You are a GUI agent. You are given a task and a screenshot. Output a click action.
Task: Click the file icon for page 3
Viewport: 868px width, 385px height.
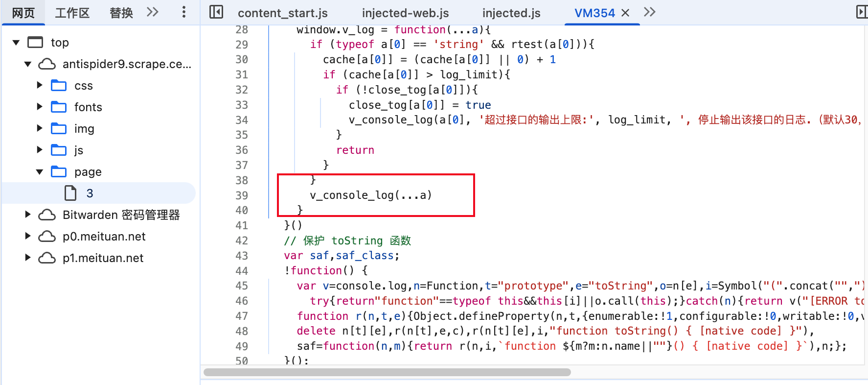click(x=70, y=193)
